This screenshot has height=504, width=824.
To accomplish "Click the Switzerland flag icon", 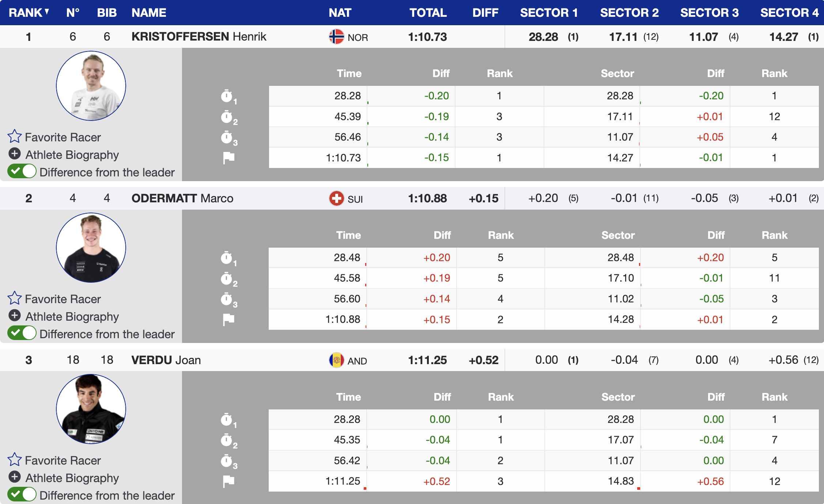I will click(336, 198).
